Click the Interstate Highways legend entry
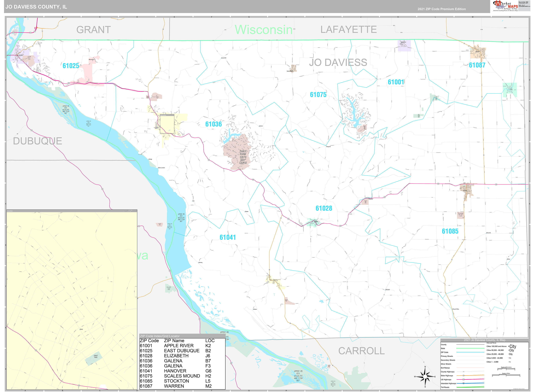Screen dimensions: 533x392 click(449, 383)
